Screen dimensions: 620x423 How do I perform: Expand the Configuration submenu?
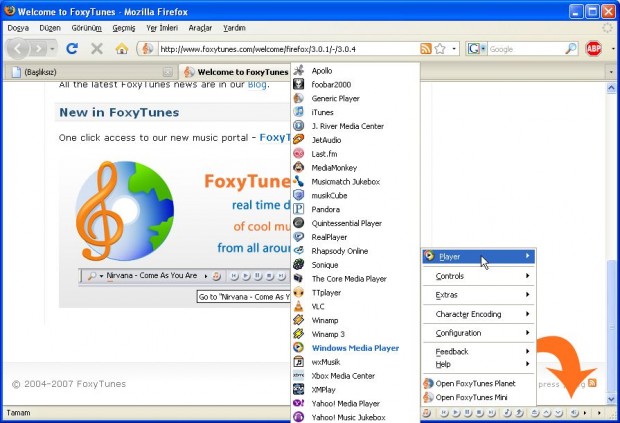(478, 333)
